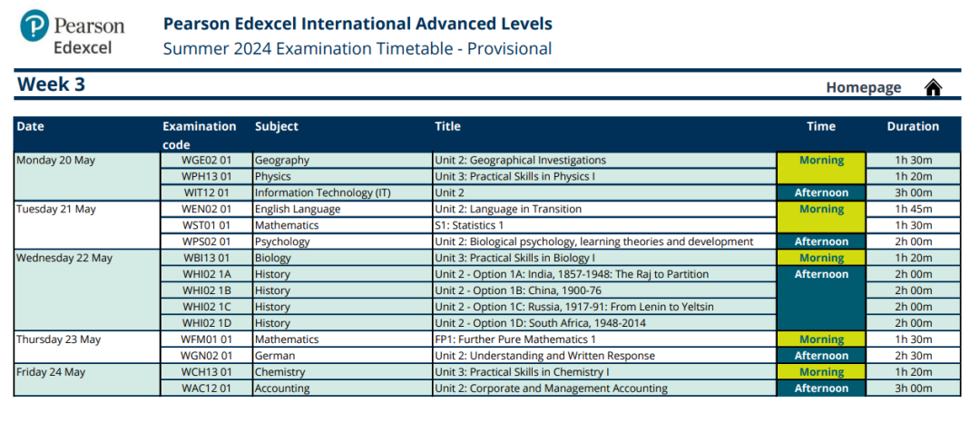The image size is (980, 423).
Task: Select the Psychology subject cell
Action: (x=342, y=241)
